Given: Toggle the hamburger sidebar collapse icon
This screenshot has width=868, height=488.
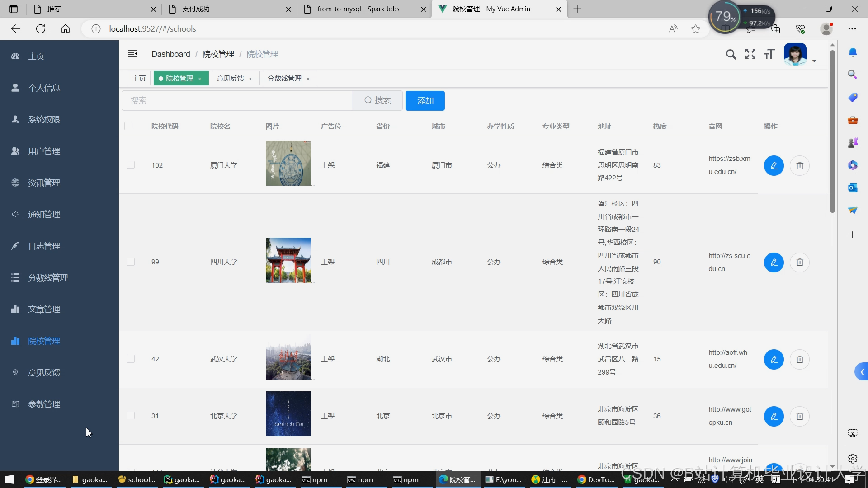Looking at the screenshot, I should click(132, 54).
